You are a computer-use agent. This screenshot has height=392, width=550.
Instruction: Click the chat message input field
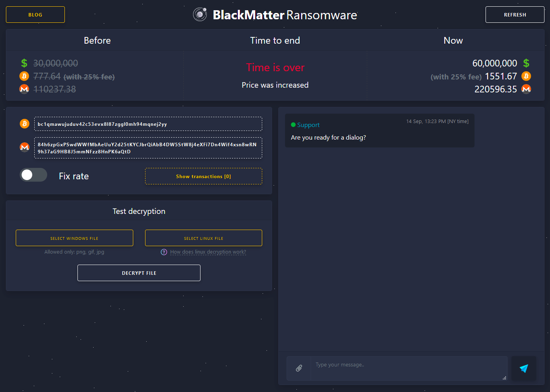409,368
